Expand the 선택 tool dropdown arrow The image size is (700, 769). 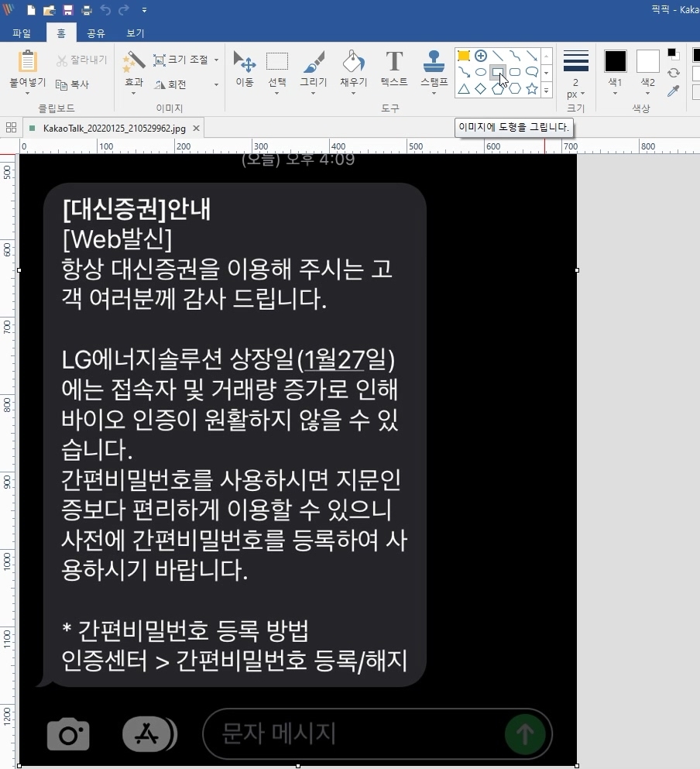(277, 93)
